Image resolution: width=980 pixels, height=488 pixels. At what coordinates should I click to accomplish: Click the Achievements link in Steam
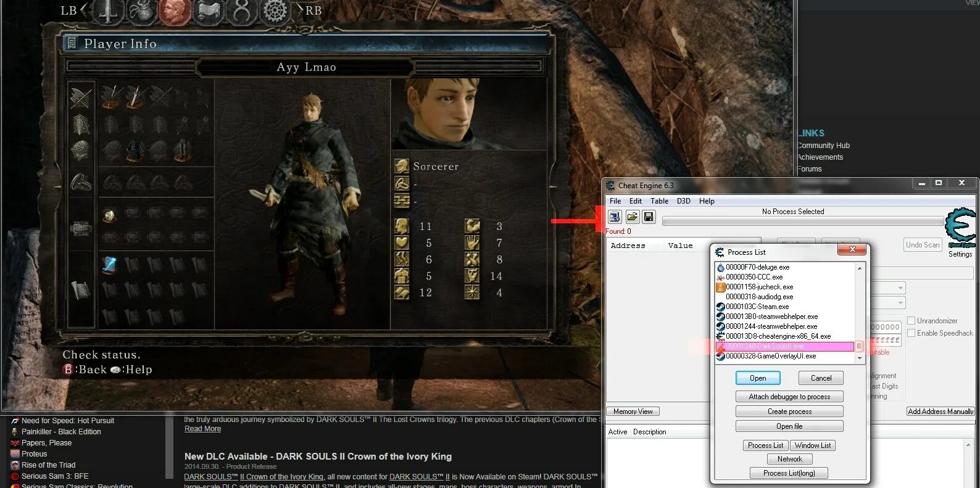point(820,157)
